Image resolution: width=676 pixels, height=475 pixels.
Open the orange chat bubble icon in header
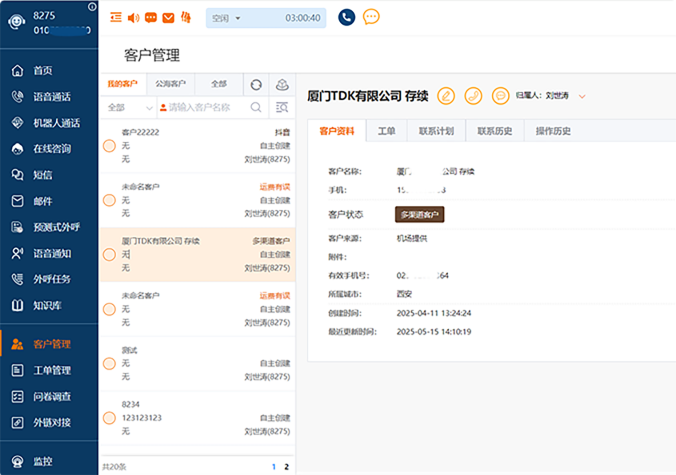371,17
